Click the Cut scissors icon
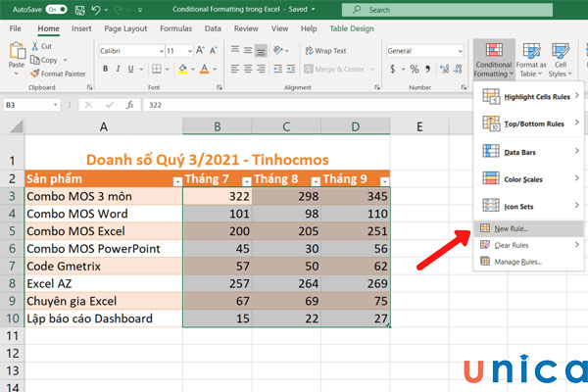This screenshot has width=588, height=392. pyautogui.click(x=33, y=46)
